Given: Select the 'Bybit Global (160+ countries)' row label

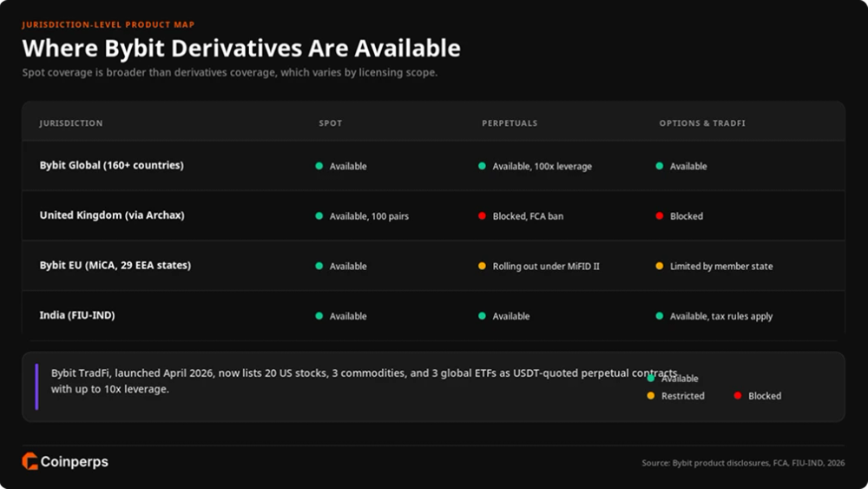Looking at the screenshot, I should tap(111, 165).
